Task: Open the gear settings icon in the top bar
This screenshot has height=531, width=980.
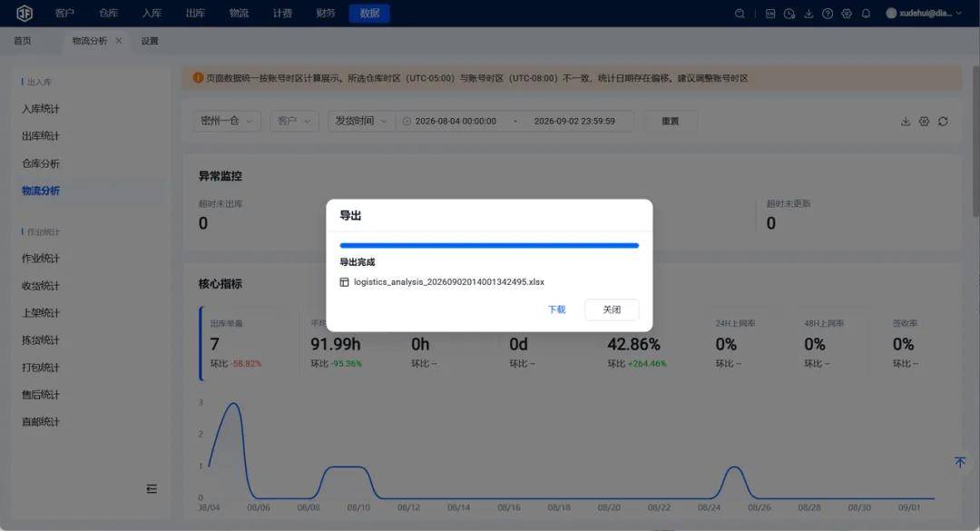Action: tap(847, 13)
